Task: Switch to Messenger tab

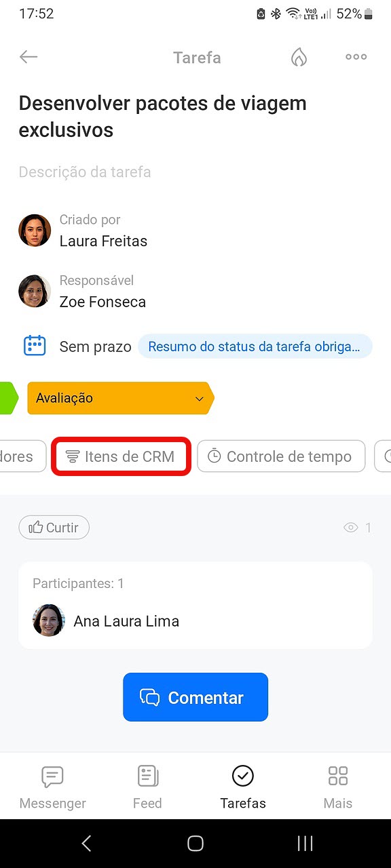Action: click(x=53, y=787)
